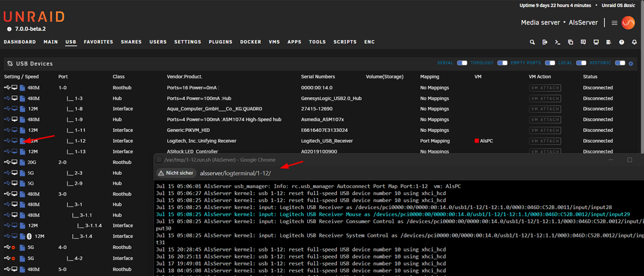This screenshot has width=644, height=276.
Task: Open the hamburger menu beside AlsServer
Action: click(614, 23)
